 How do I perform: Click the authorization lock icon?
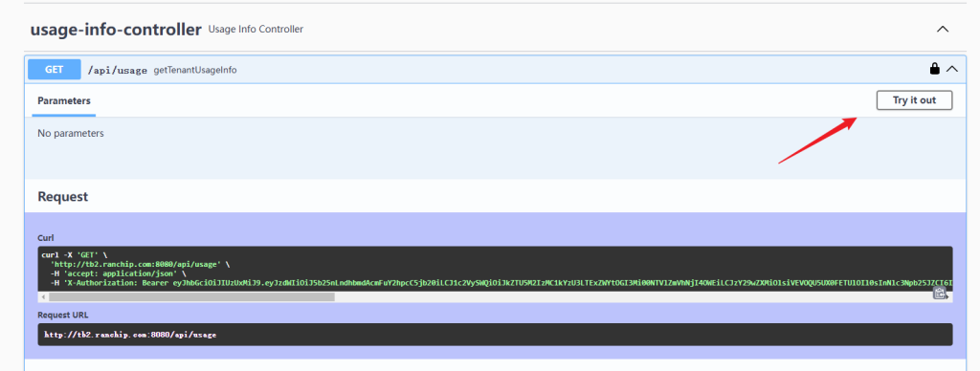pyautogui.click(x=934, y=69)
